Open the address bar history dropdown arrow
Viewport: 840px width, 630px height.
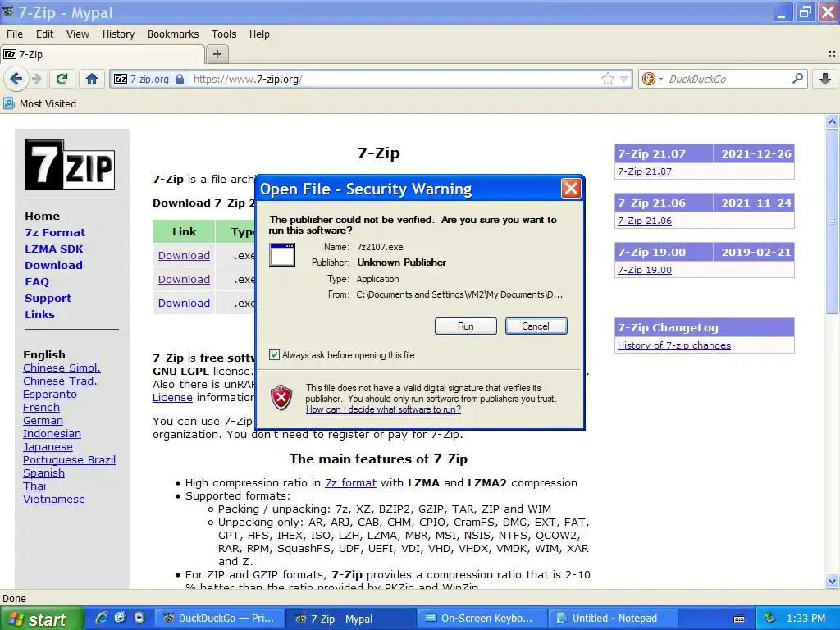[x=623, y=80]
